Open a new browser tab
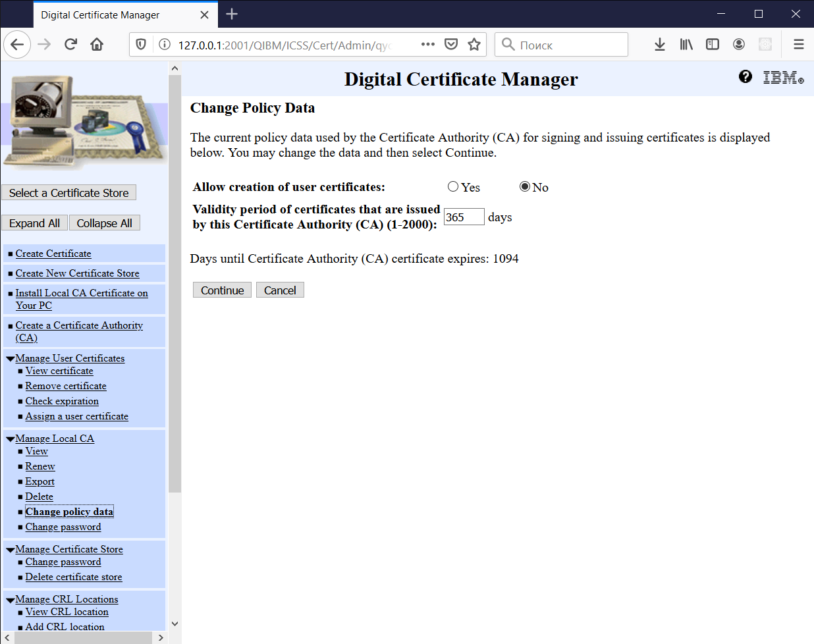 pyautogui.click(x=232, y=14)
